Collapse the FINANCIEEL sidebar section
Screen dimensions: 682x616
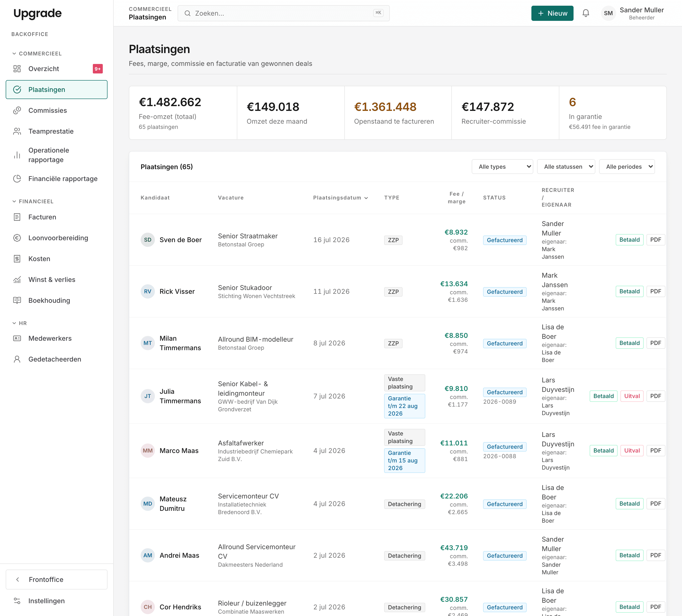coord(33,201)
